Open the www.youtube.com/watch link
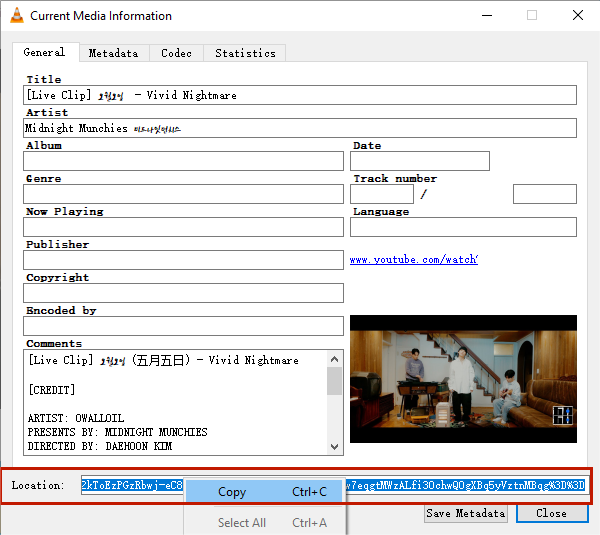 pos(413,260)
